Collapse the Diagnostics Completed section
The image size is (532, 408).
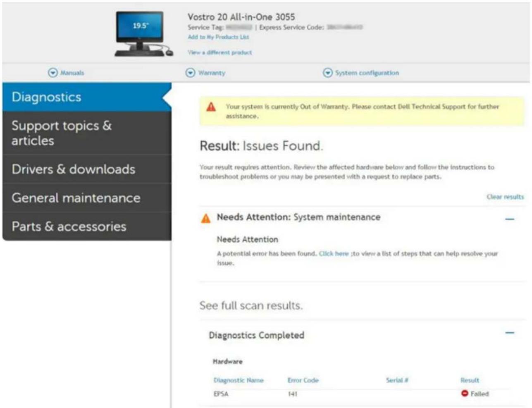pos(510,333)
